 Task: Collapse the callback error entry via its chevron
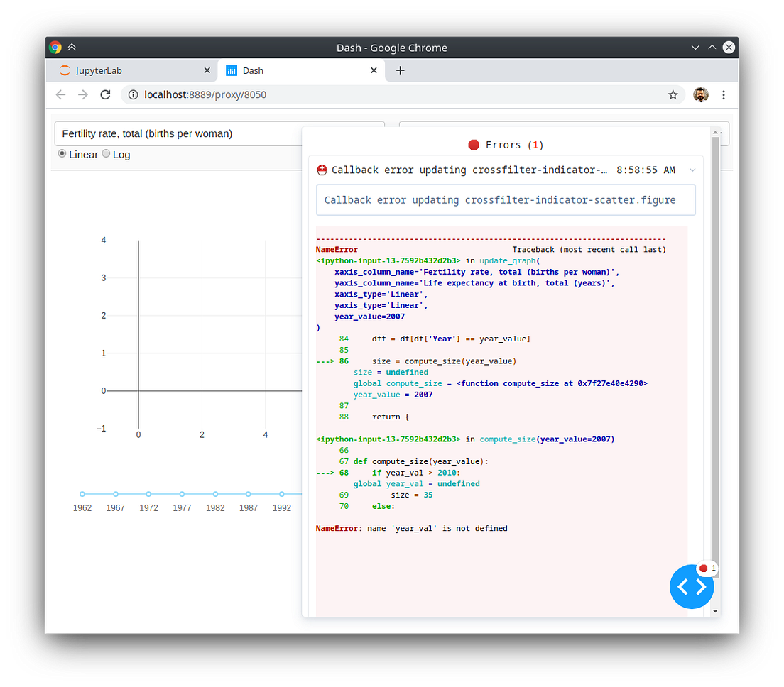(692, 170)
